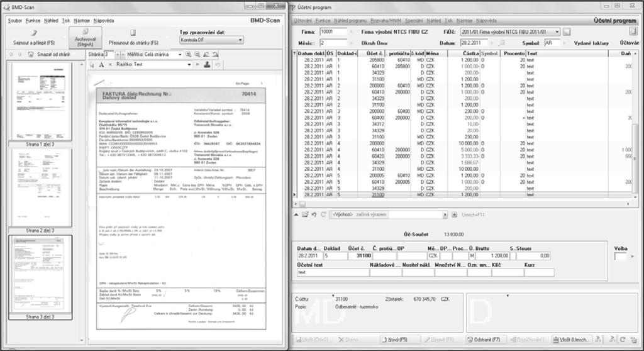Click icon button next to FiÚč dropdown
Viewport: 644px width, 351px height.
(567, 31)
